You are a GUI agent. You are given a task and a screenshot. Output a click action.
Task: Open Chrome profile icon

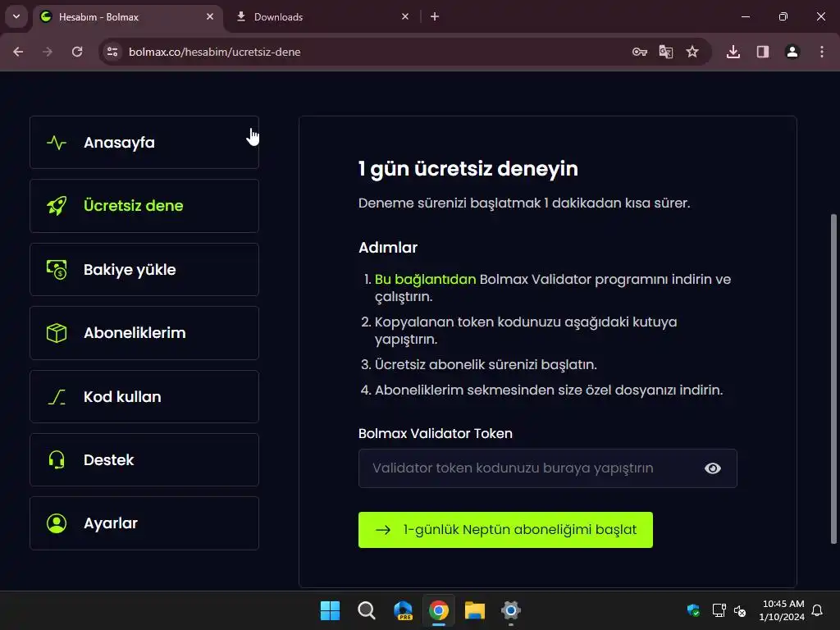792,52
